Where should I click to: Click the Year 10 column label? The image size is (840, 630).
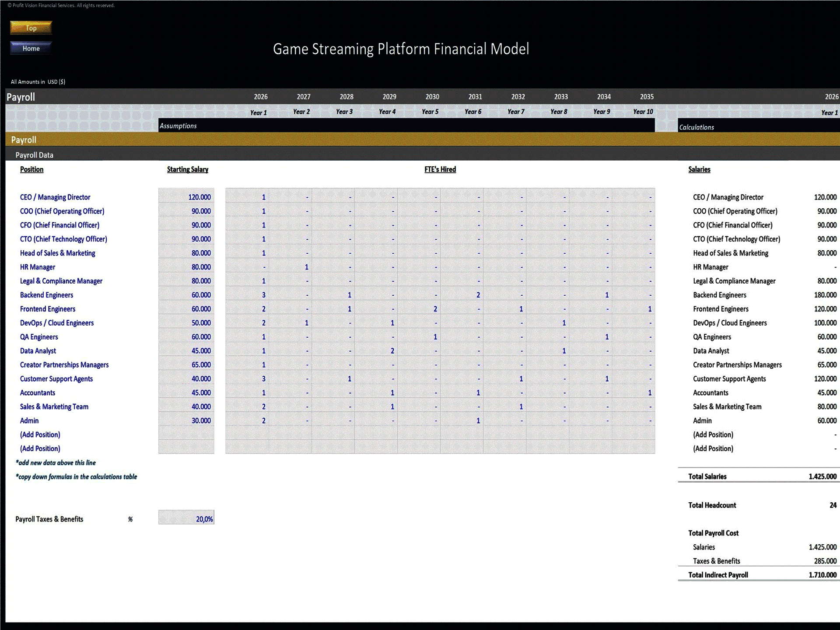643,112
